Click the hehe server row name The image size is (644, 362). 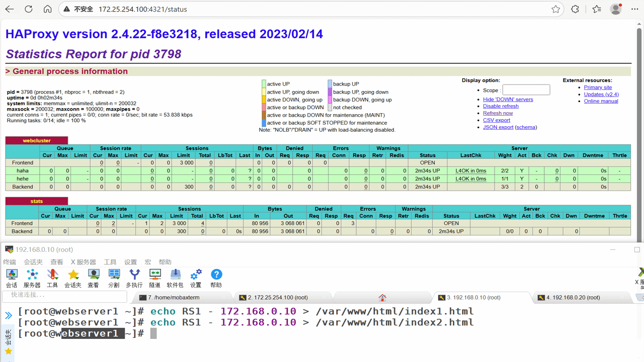tap(23, 179)
